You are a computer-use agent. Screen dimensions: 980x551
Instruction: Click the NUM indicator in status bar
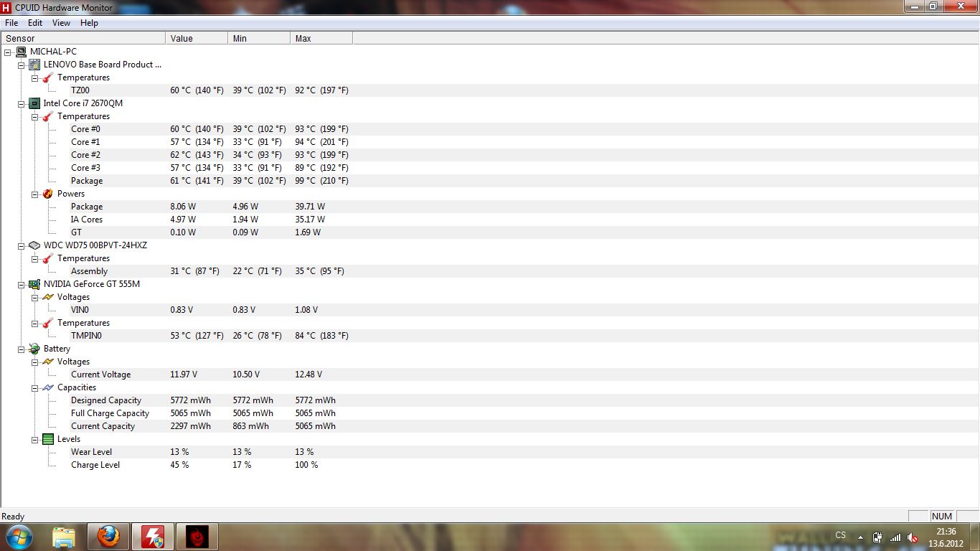click(x=941, y=517)
